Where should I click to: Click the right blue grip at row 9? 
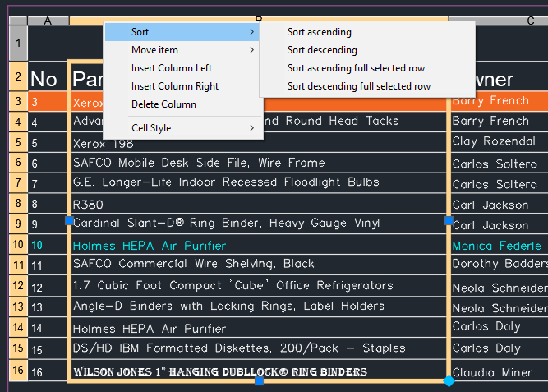click(449, 220)
